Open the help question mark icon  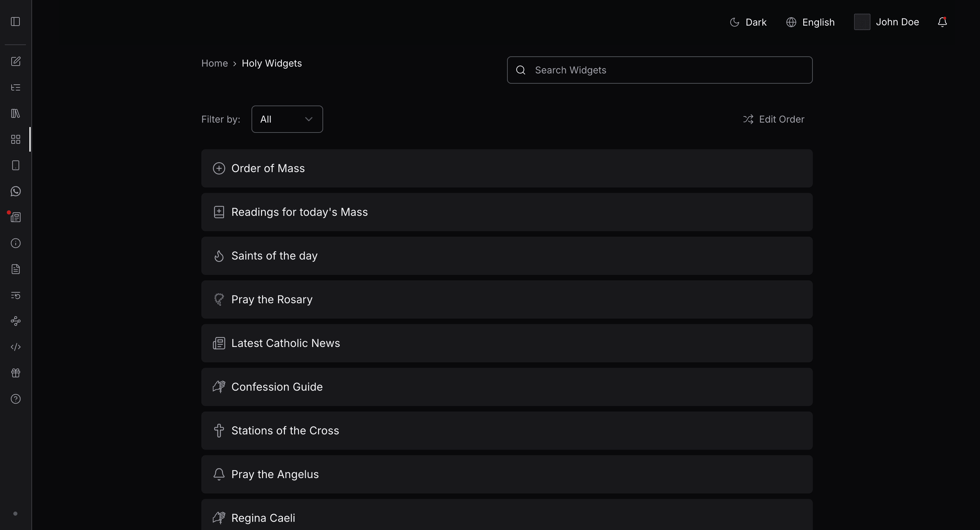pyautogui.click(x=16, y=399)
